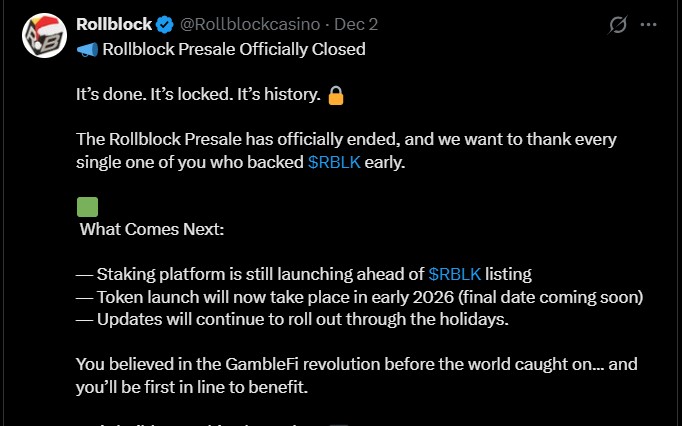
Task: Open the three-dot More options menu
Action: [x=653, y=24]
